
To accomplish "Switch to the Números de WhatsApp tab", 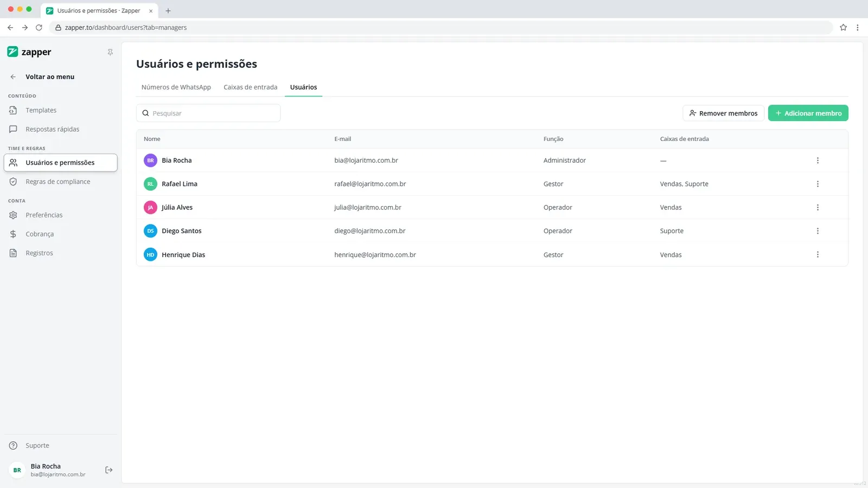I will (176, 87).
